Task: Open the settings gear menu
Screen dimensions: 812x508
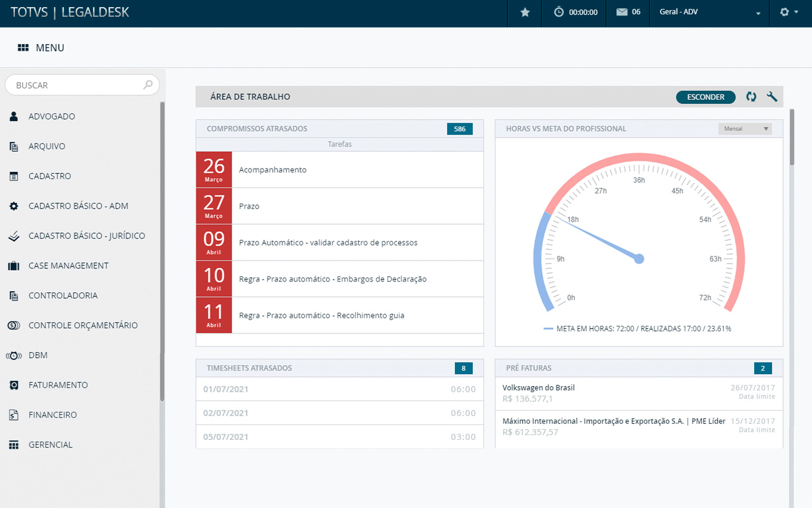Action: 785,12
